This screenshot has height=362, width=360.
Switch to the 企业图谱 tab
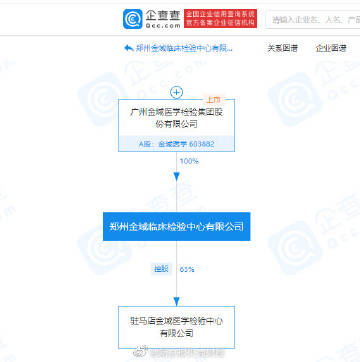(x=331, y=48)
